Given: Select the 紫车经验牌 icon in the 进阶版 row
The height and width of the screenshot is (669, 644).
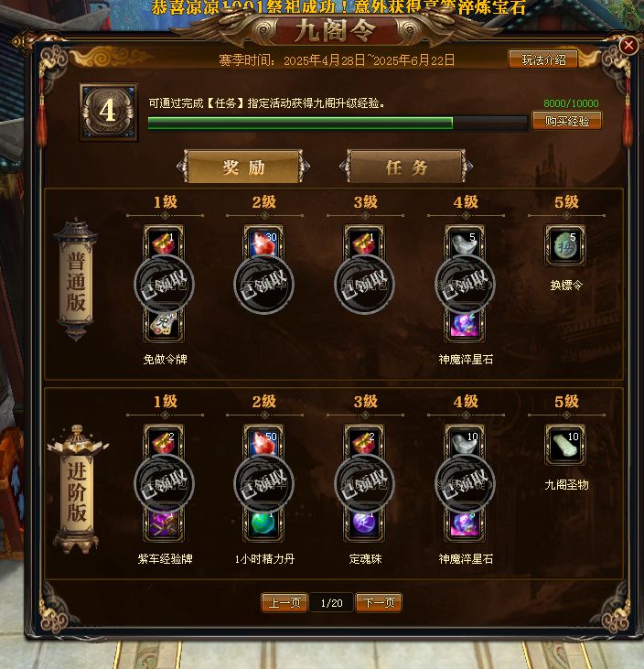Looking at the screenshot, I should click(x=164, y=525).
